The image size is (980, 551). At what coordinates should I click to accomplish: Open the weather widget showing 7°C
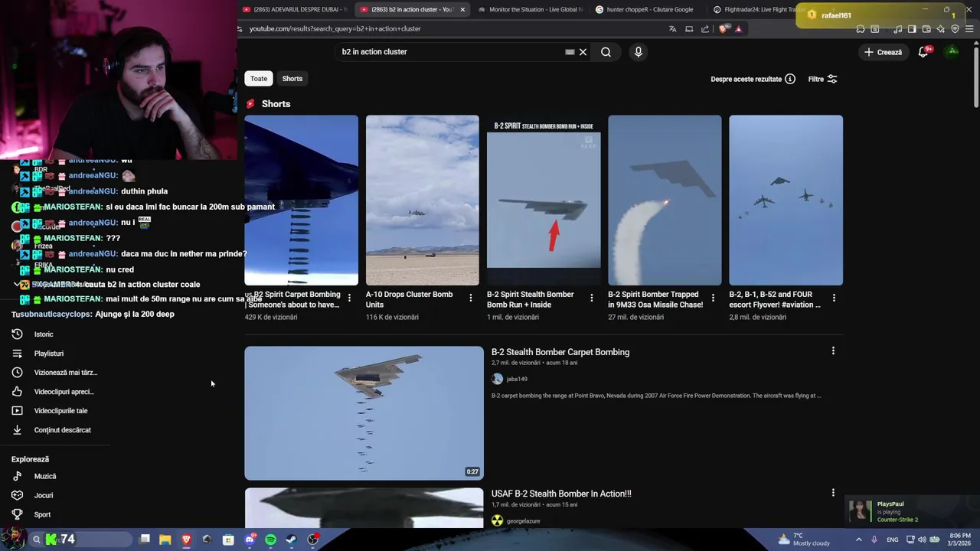pos(804,540)
